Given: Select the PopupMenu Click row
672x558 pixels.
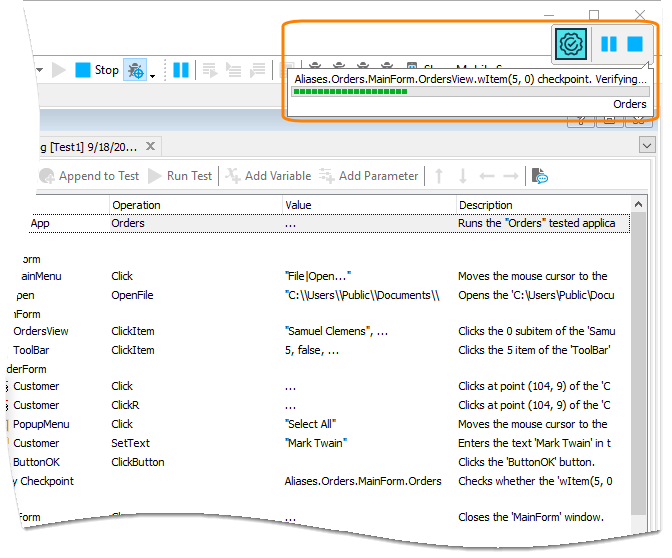Looking at the screenshot, I should point(317,424).
